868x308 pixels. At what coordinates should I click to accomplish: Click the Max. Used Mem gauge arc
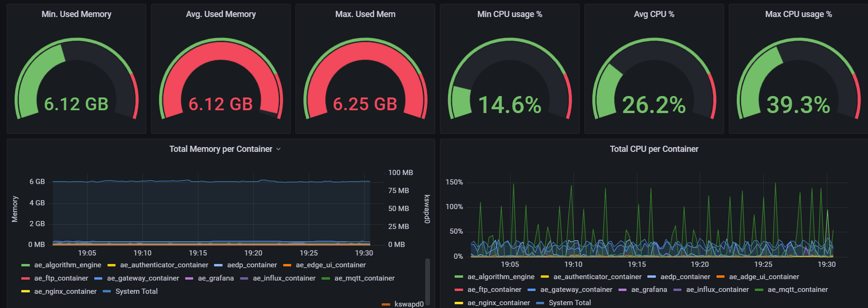click(365, 79)
